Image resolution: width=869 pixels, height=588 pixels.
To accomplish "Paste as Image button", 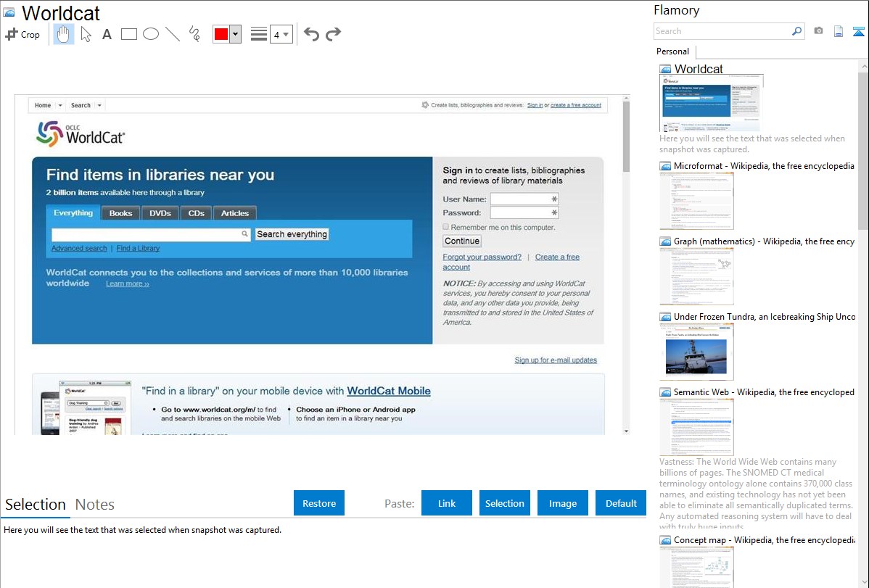I will click(x=562, y=503).
